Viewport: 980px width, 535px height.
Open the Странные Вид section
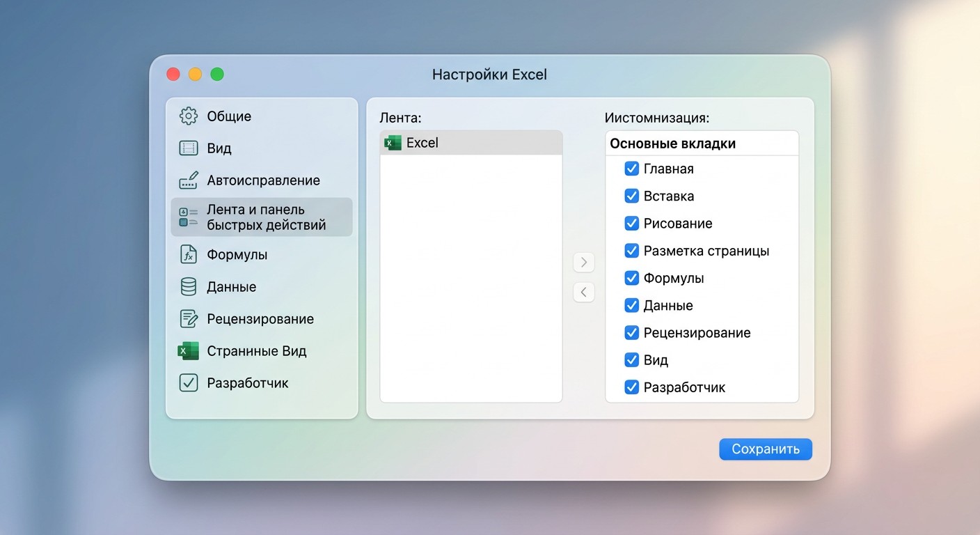tap(262, 350)
